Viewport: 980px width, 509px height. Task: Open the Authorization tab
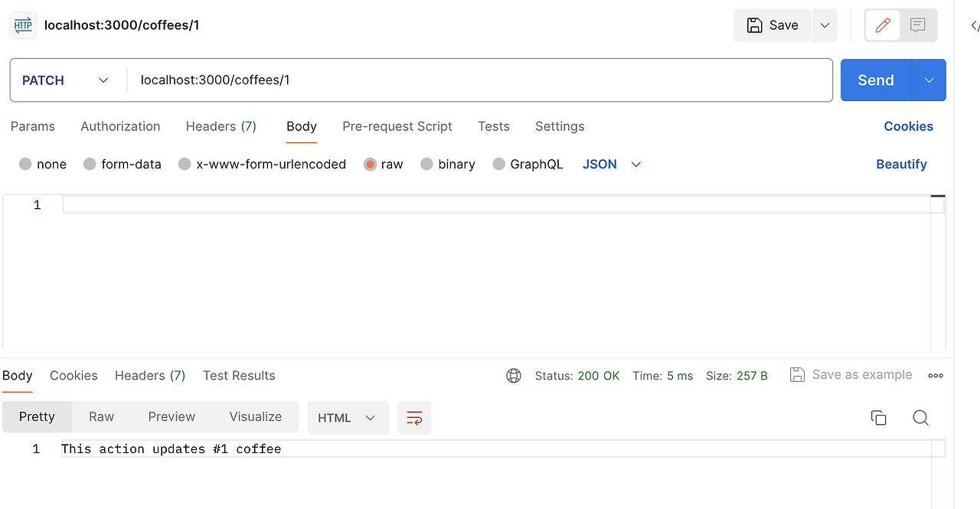click(120, 126)
